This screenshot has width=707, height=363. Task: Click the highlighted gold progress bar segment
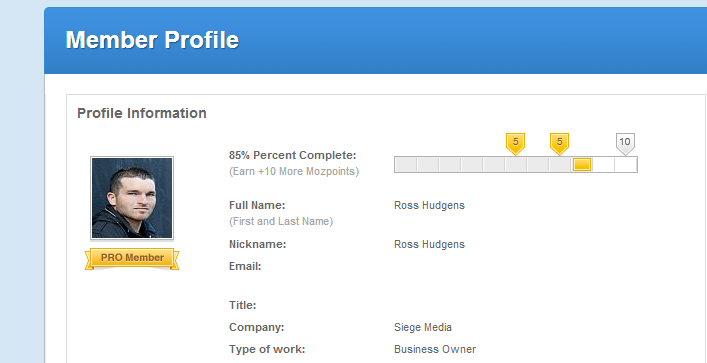click(582, 165)
